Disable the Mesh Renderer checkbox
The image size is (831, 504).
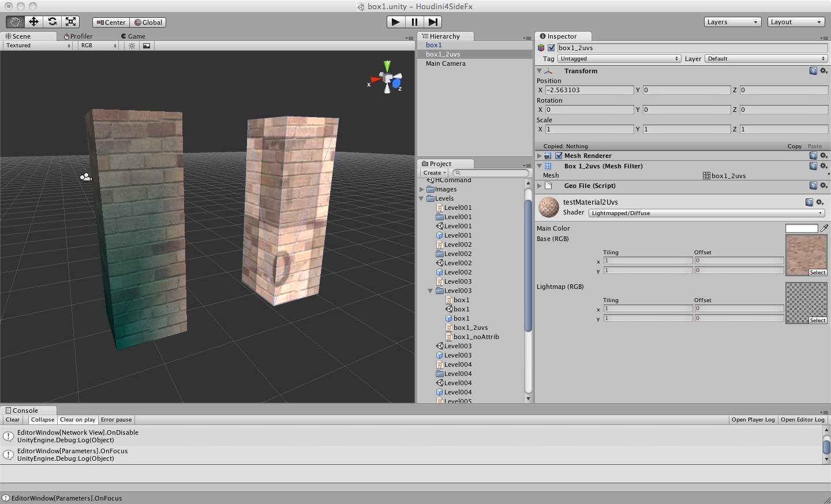(559, 156)
